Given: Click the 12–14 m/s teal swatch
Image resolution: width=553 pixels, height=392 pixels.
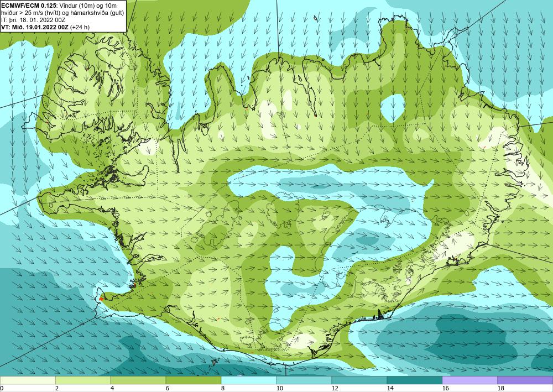Looking at the screenshot, I should tap(359, 380).
